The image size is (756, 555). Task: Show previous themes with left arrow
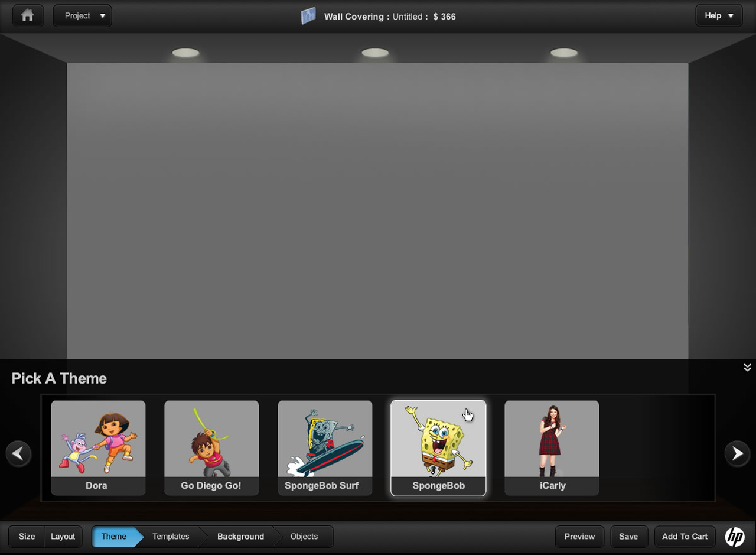(18, 453)
